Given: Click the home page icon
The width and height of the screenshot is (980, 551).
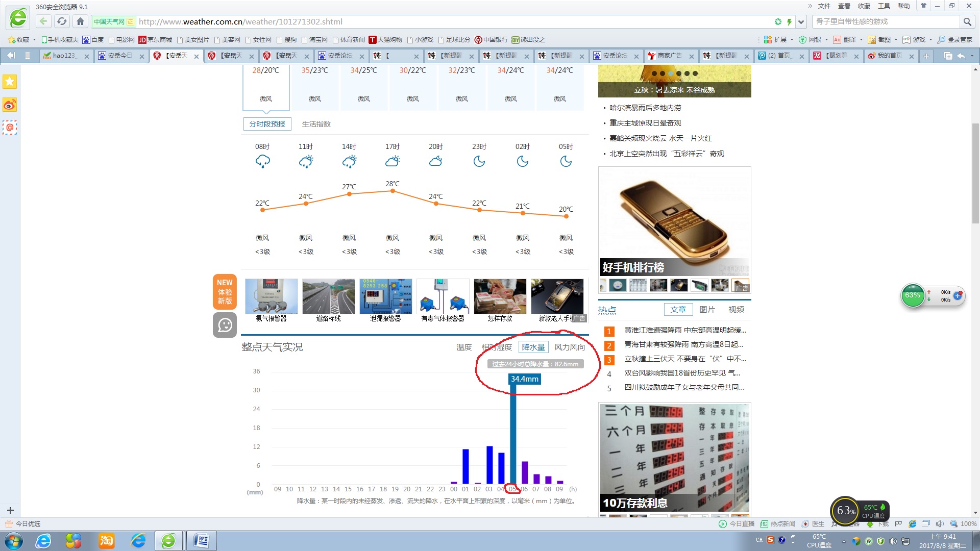Looking at the screenshot, I should click(80, 21).
